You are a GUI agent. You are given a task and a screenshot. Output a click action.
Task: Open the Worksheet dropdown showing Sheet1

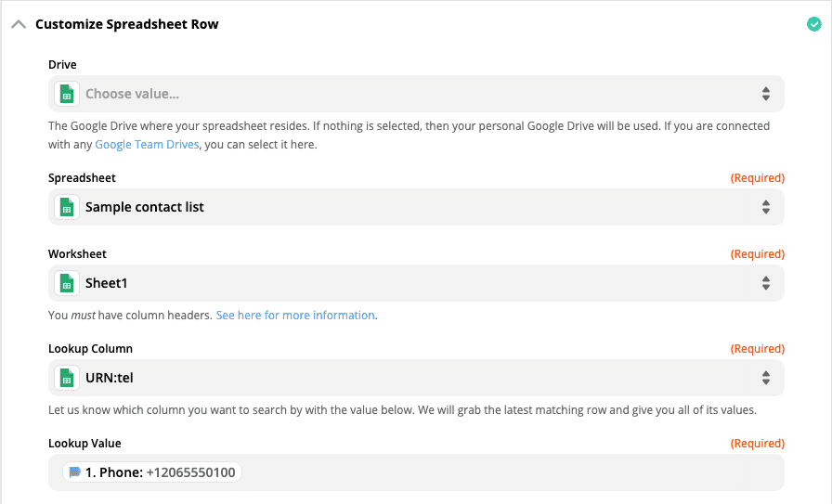coord(416,283)
